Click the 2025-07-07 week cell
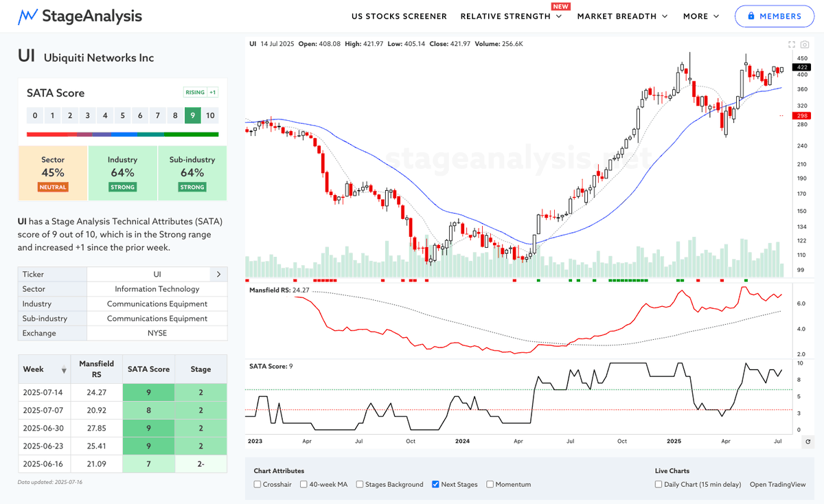Viewport: 824px width, 504px height. 44,411
